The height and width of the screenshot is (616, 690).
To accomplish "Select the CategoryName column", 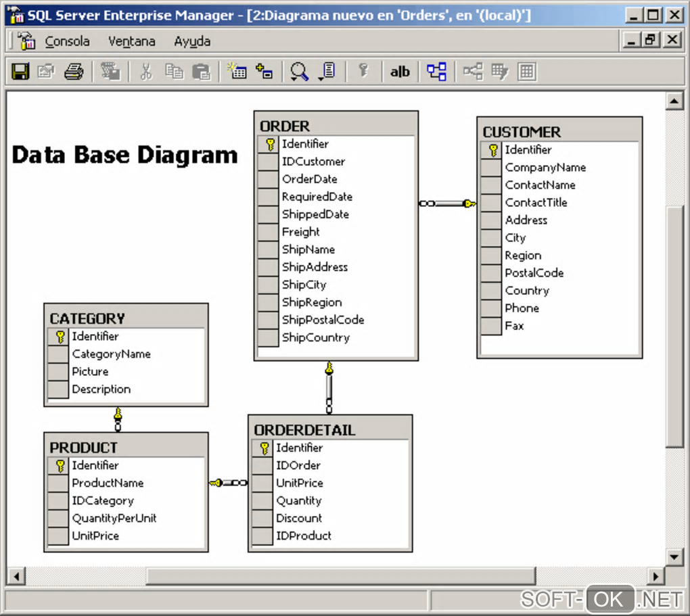I will tap(112, 354).
